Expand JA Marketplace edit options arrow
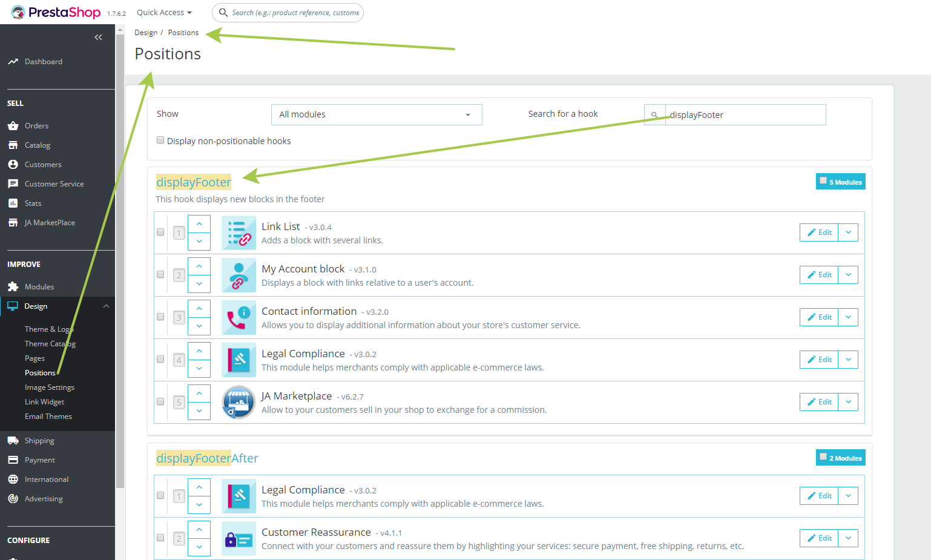931x560 pixels. pyautogui.click(x=848, y=402)
